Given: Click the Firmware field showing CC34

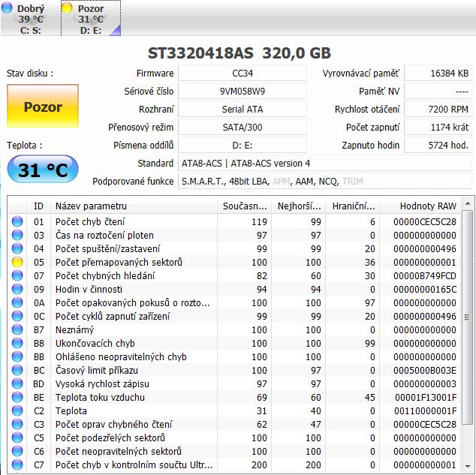Looking at the screenshot, I should click(x=243, y=73).
